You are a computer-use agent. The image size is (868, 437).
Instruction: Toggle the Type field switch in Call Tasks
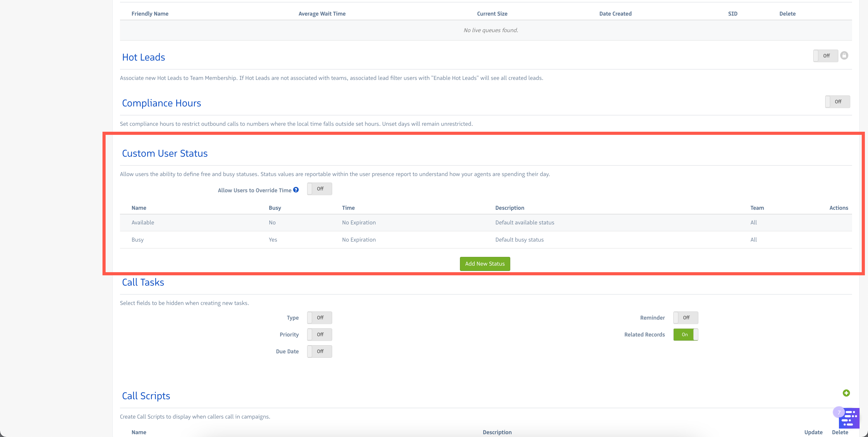(319, 318)
